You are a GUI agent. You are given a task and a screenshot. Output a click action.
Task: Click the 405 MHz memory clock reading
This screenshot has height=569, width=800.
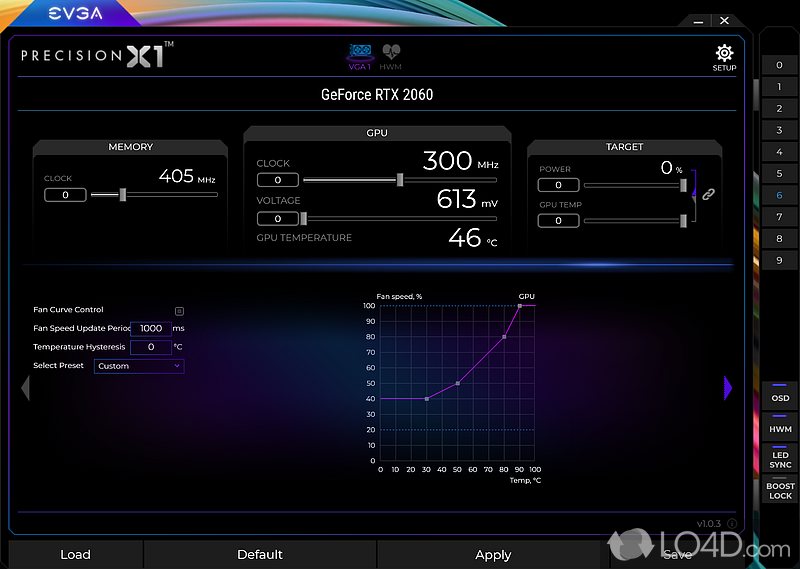[187, 176]
